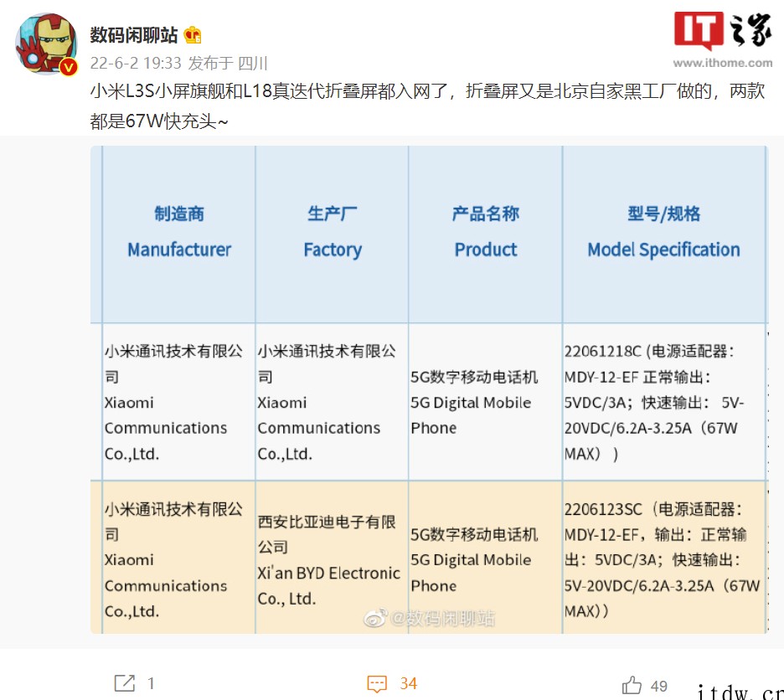Click the location text 发布于 四川
This screenshot has height=700, width=784.
(x=228, y=63)
